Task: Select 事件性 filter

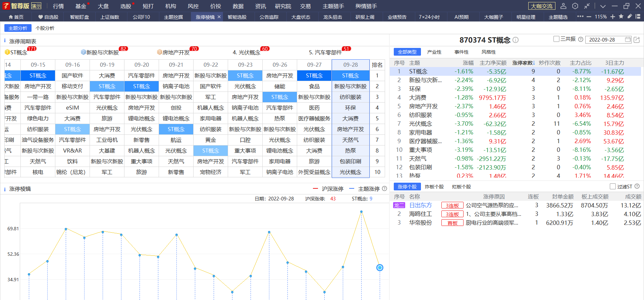Action: point(462,52)
